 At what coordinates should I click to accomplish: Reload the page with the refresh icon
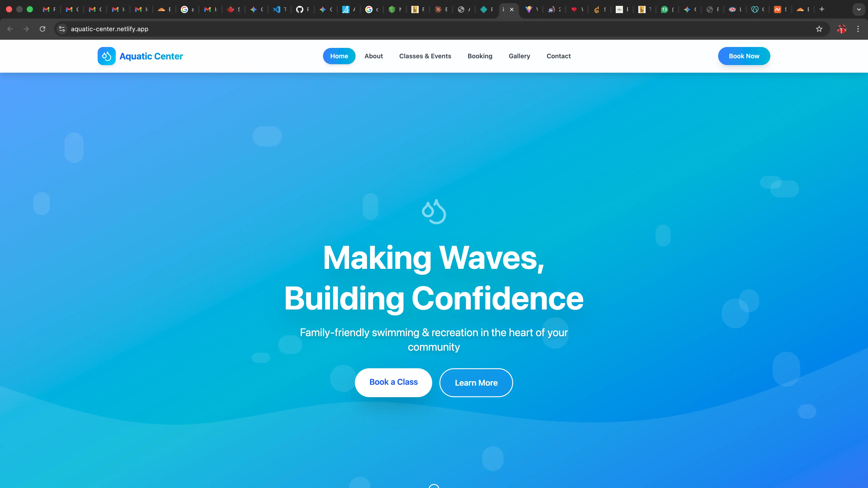(42, 29)
